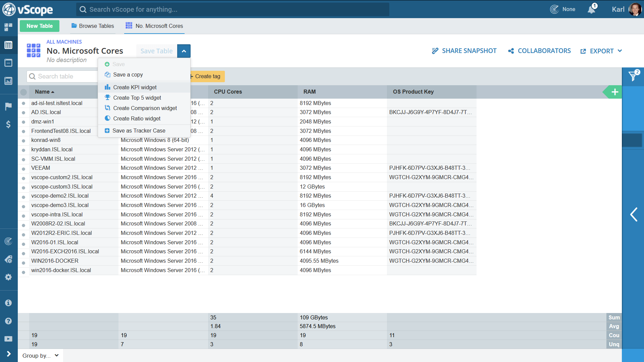Choose Save a copy from menu
This screenshot has width=644, height=362.
[144, 74]
